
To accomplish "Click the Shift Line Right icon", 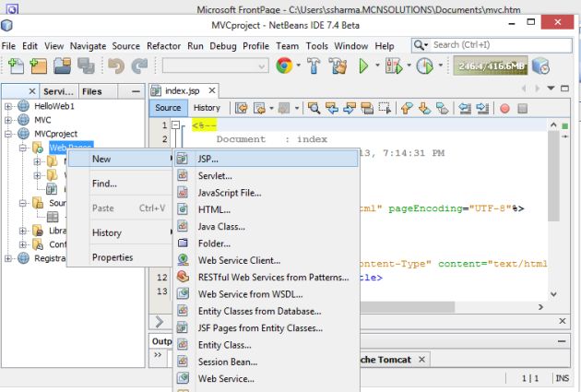I will [x=482, y=108].
